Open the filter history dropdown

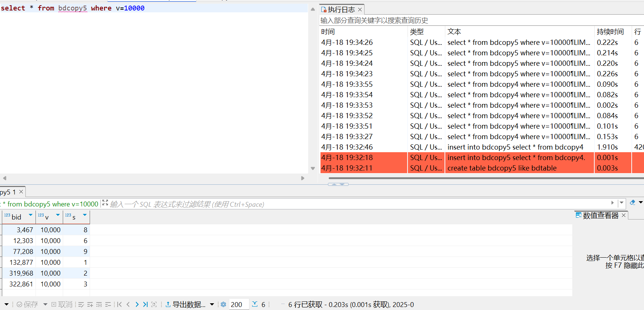coord(622,203)
